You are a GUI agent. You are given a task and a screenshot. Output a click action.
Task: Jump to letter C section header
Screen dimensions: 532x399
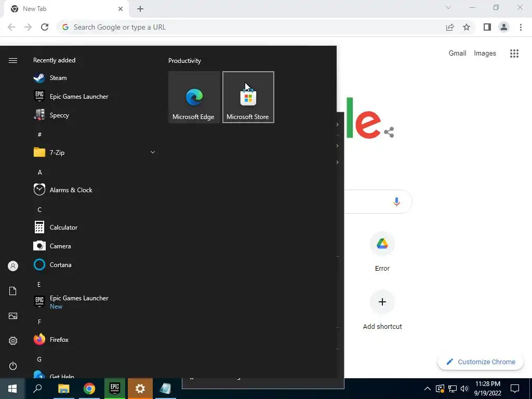pos(39,210)
